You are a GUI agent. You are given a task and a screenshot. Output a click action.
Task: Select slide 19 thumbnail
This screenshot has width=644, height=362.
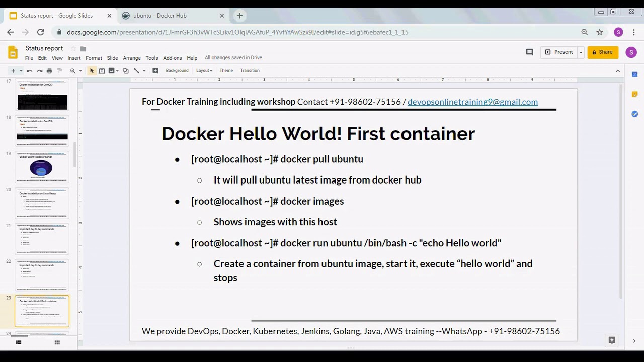tap(42, 167)
